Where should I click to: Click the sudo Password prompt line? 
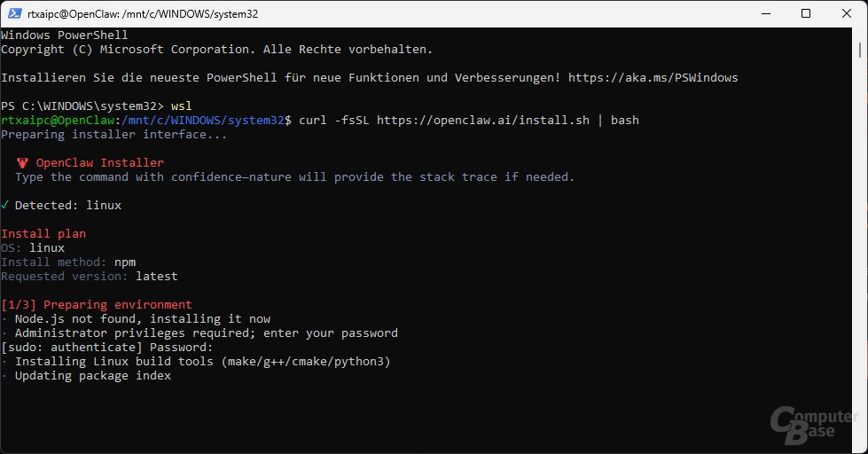(107, 347)
